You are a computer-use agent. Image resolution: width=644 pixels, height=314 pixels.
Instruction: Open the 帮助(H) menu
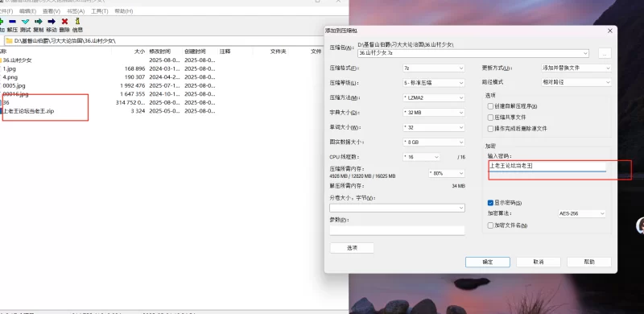[x=124, y=11]
